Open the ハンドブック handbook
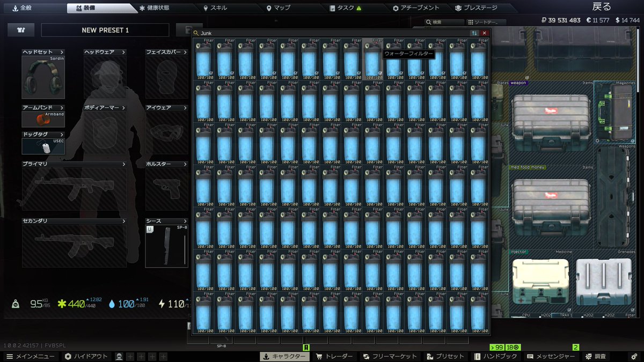The image size is (644, 362). [497, 356]
